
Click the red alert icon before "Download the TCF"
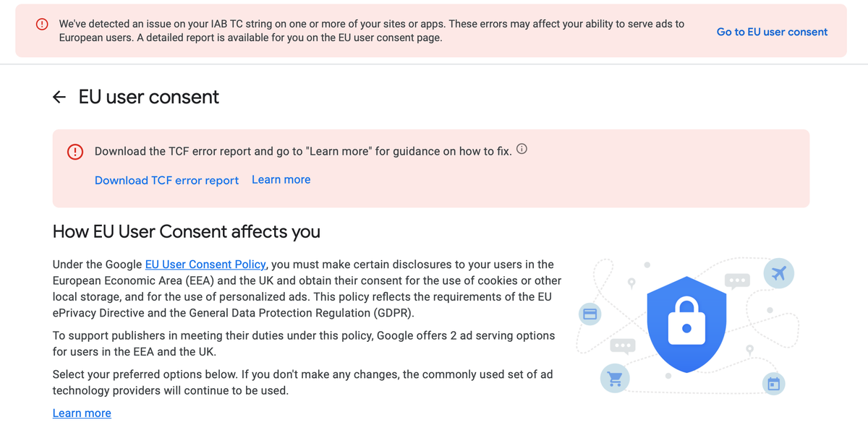pos(75,152)
